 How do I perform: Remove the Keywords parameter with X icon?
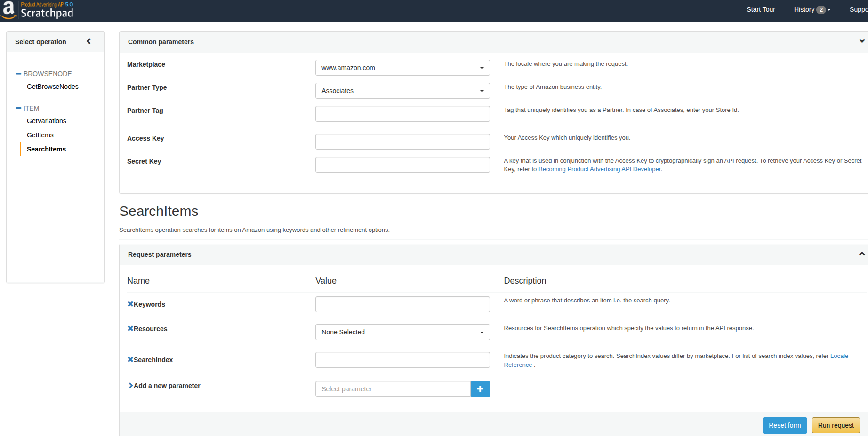(x=130, y=304)
